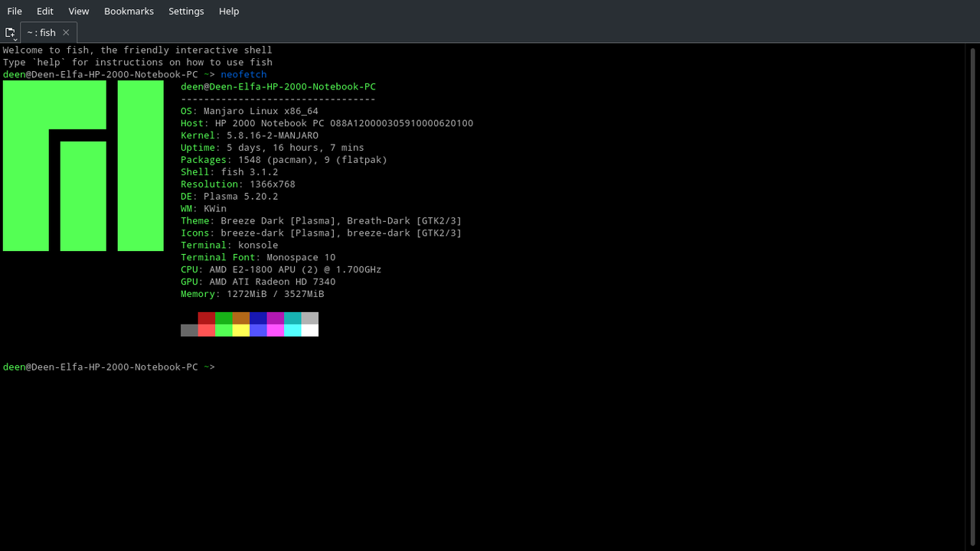Open the Bookmarks menu
Viewport: 980px width, 551px height.
129,11
